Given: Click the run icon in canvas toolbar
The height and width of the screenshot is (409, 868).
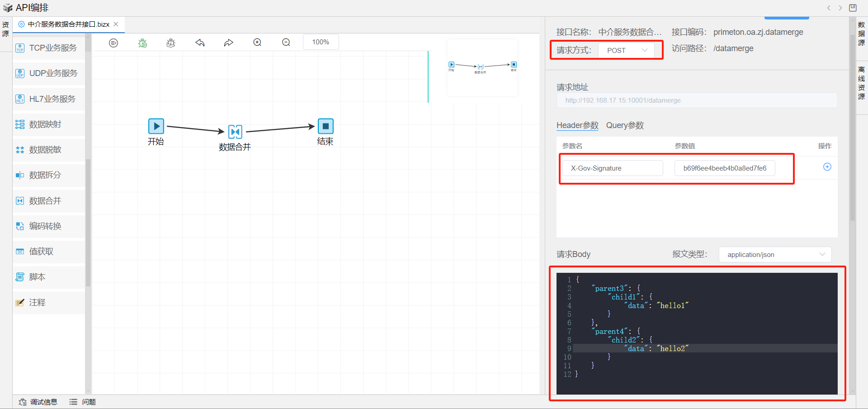Looking at the screenshot, I should (113, 43).
